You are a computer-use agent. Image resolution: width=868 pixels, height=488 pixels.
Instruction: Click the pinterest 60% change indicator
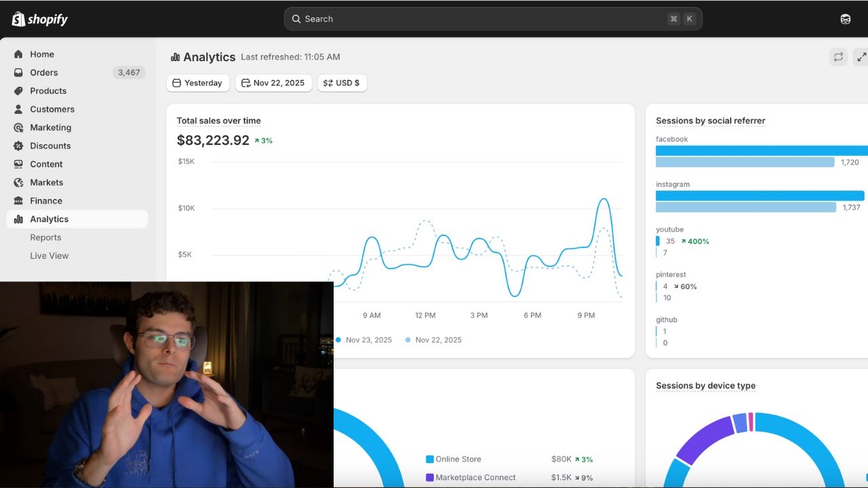[x=685, y=286]
